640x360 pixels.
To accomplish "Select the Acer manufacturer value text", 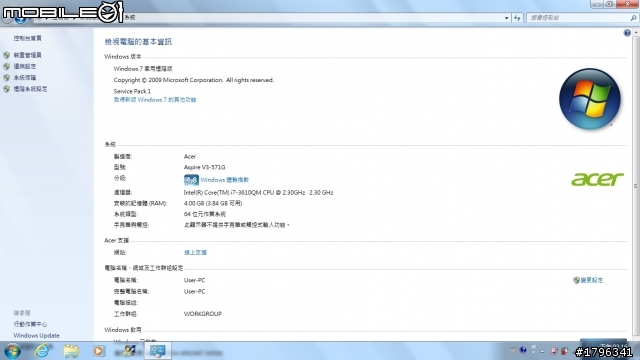I will pyautogui.click(x=190, y=157).
